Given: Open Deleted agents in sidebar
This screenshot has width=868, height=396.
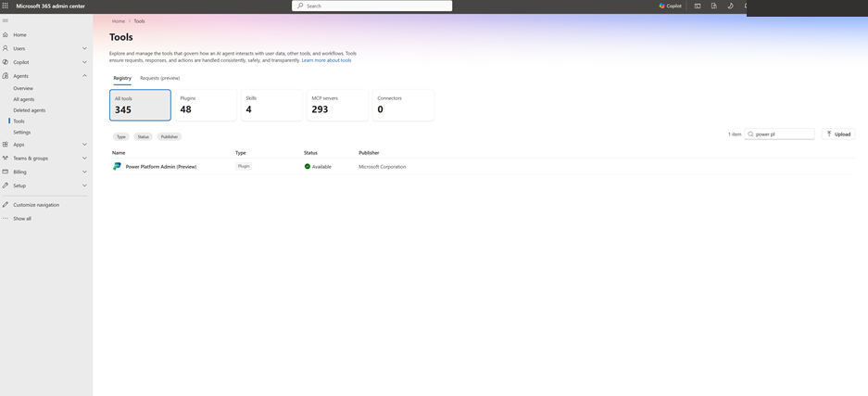Looking at the screenshot, I should tap(30, 110).
